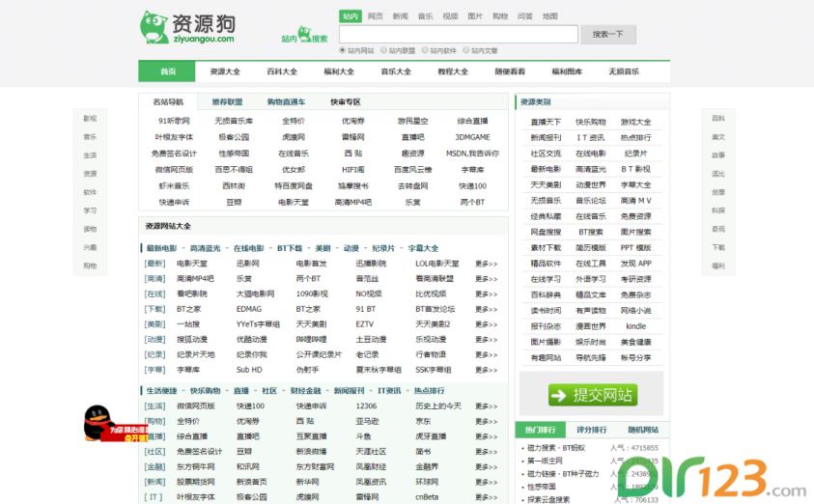Open the PPT 模版 category link
The image size is (814, 504).
(x=636, y=247)
